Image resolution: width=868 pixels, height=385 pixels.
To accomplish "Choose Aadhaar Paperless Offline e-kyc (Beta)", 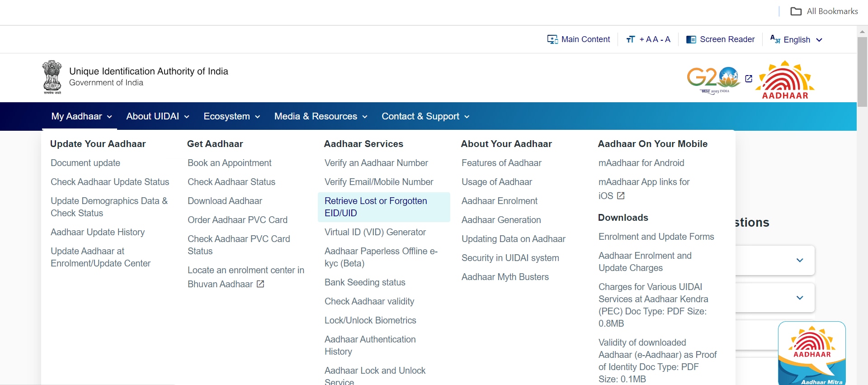I will click(x=381, y=257).
